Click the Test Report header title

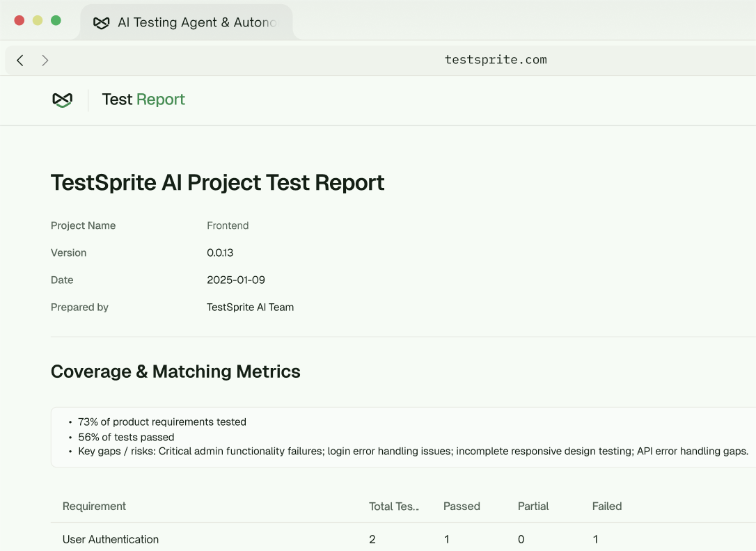click(x=143, y=99)
